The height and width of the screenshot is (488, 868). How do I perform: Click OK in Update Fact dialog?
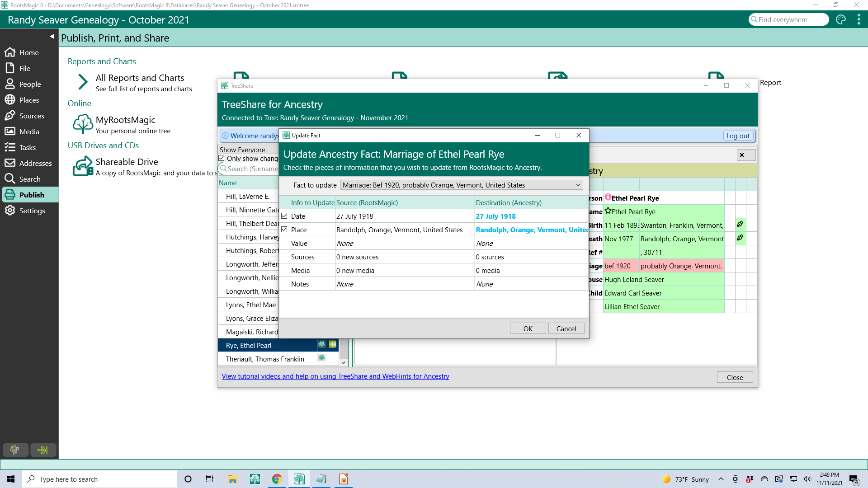[528, 328]
